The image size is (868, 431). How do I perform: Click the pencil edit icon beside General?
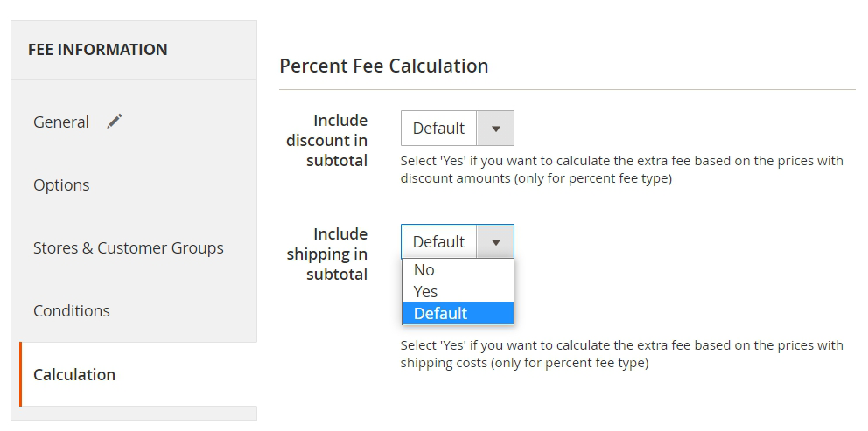[x=115, y=122]
